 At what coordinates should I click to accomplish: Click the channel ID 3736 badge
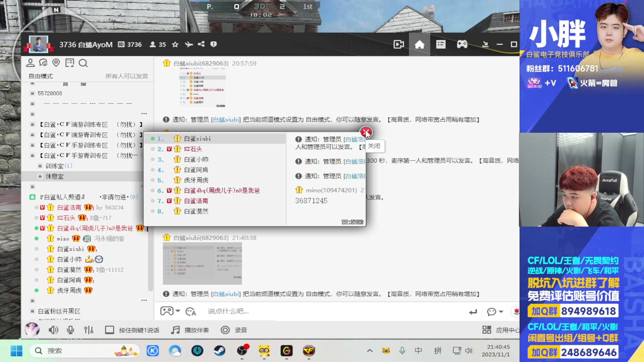(x=130, y=44)
